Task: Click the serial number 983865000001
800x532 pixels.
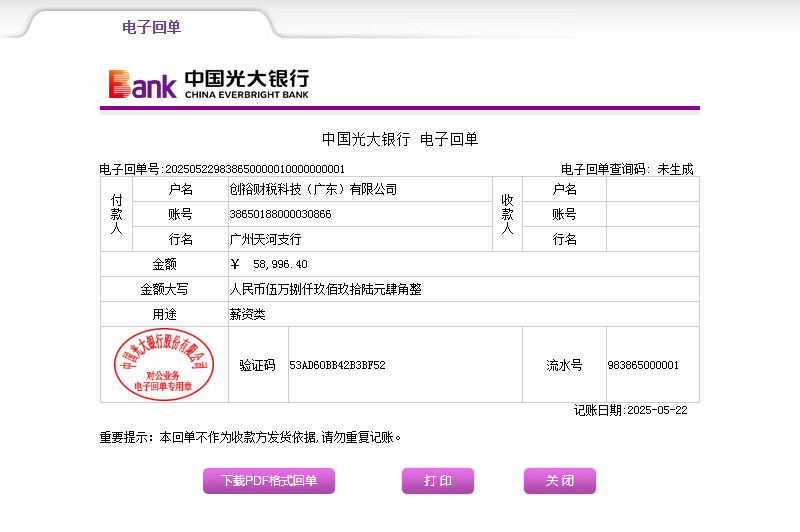Action: point(643,365)
